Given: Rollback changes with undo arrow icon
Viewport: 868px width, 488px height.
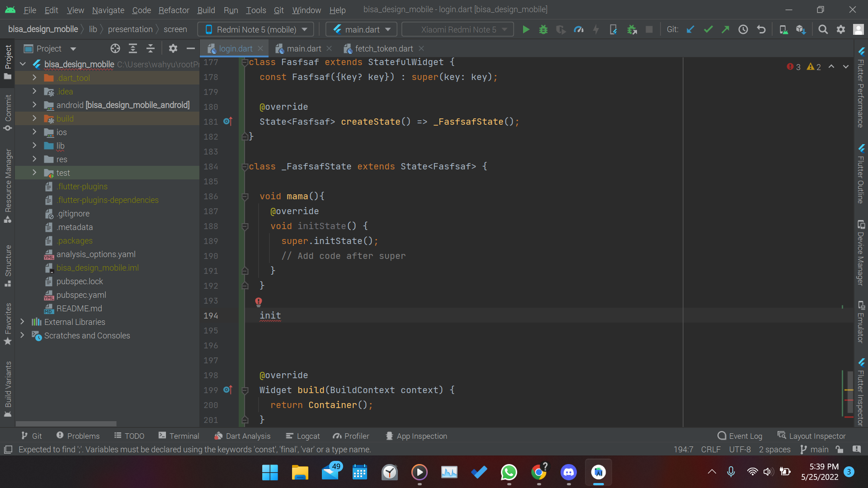Looking at the screenshot, I should coord(761,29).
